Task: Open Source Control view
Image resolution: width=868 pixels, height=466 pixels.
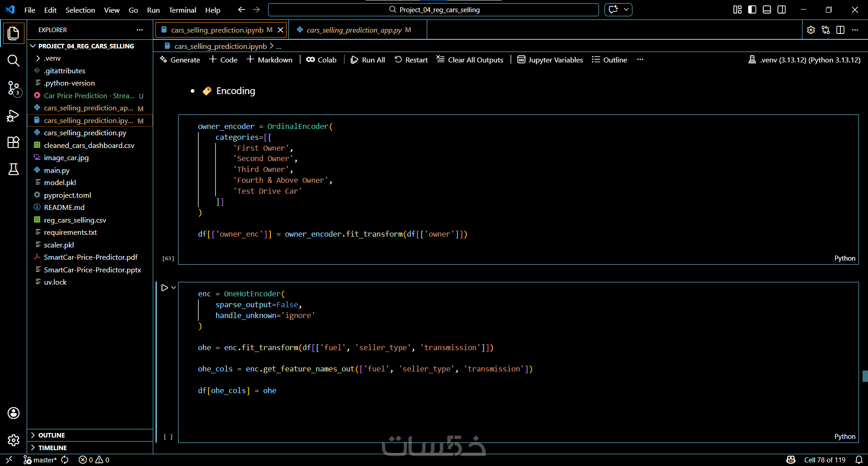Action: [14, 88]
